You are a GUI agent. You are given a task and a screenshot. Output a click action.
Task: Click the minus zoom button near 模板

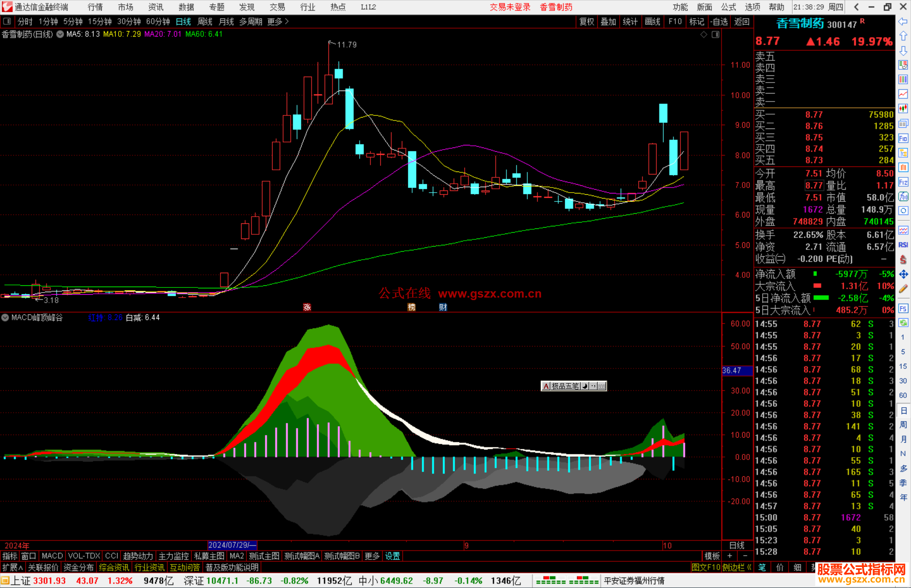pyautogui.click(x=745, y=556)
